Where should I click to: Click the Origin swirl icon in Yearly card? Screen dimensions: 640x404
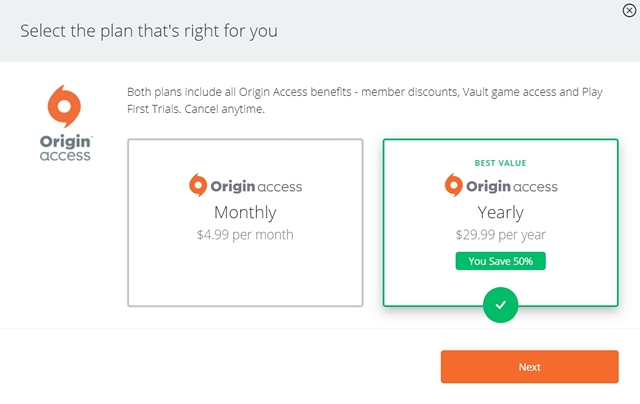[x=453, y=185]
